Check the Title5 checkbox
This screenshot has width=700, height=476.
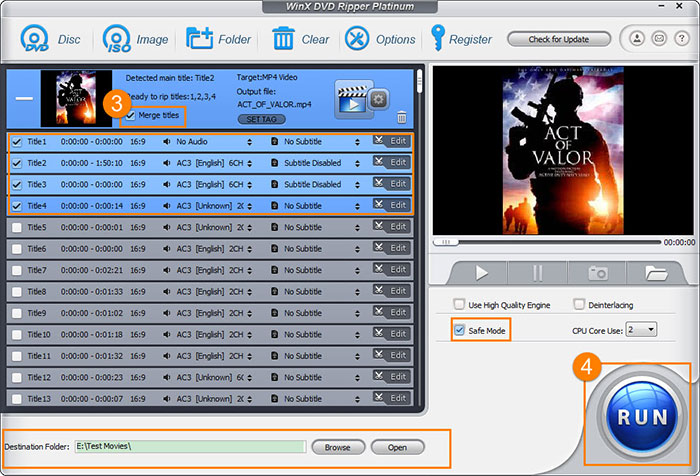[17, 228]
